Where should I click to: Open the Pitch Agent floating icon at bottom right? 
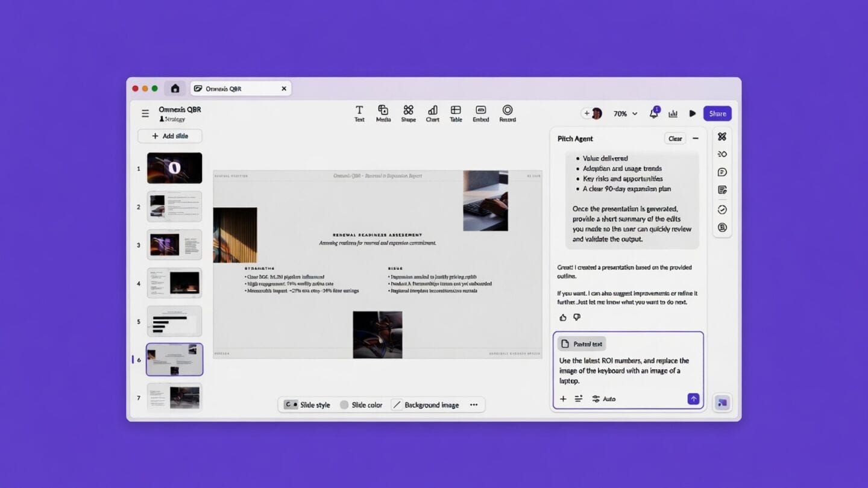pyautogui.click(x=722, y=402)
